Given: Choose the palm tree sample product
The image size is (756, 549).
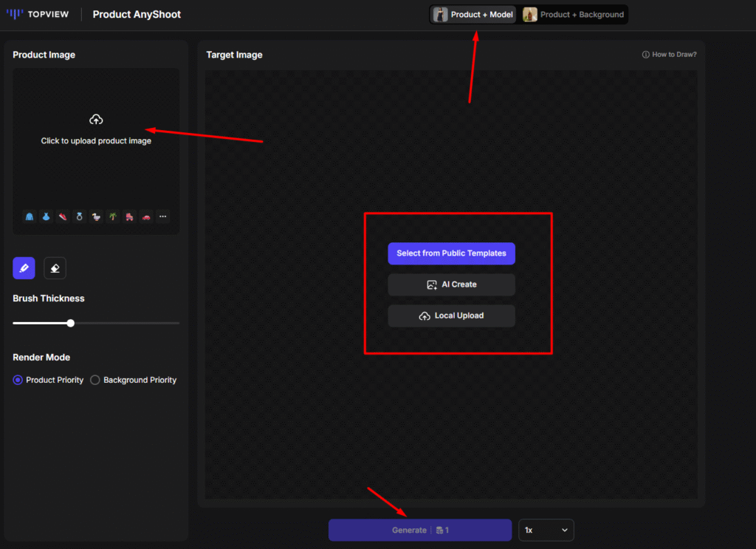Looking at the screenshot, I should [113, 217].
